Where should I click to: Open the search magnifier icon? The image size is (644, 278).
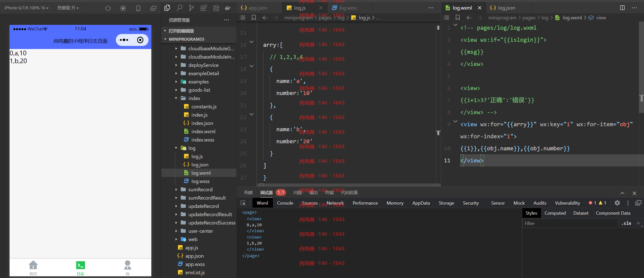click(x=179, y=8)
